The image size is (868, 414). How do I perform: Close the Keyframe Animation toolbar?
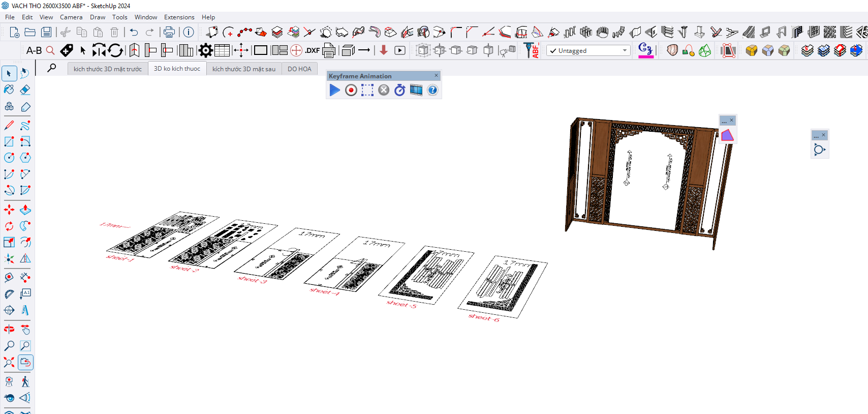[436, 75]
